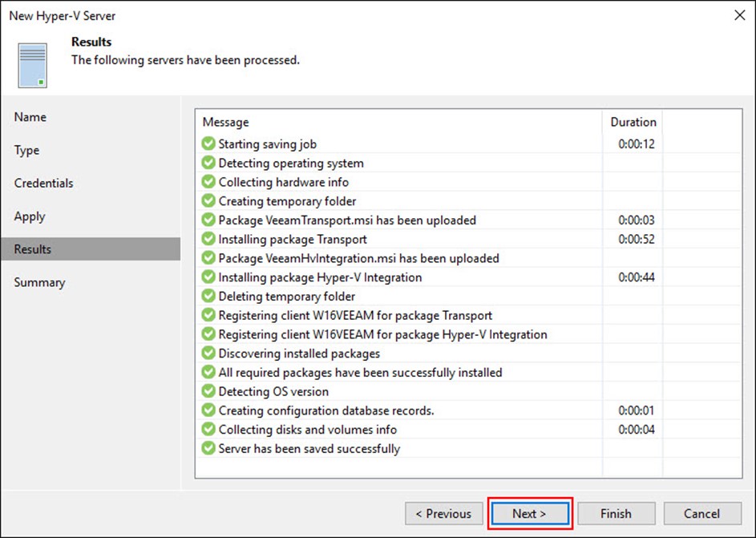The image size is (756, 538).
Task: Click success icon for Creating configuration database records
Action: (x=208, y=411)
